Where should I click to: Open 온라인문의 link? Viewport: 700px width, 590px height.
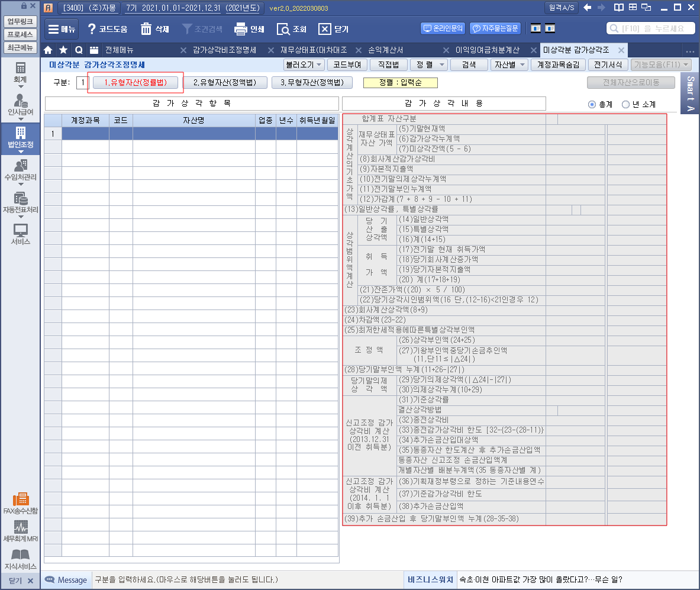click(443, 28)
